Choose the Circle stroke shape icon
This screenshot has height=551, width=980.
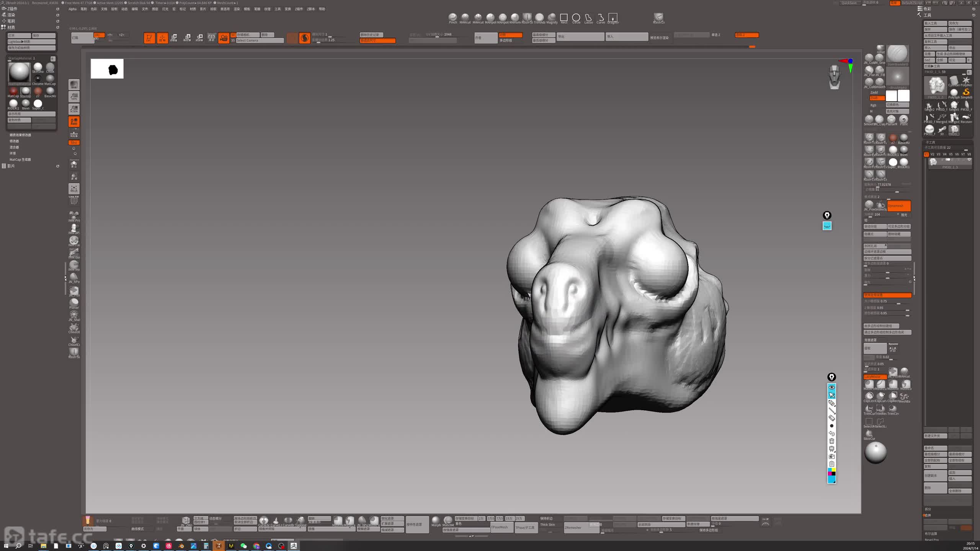(576, 18)
